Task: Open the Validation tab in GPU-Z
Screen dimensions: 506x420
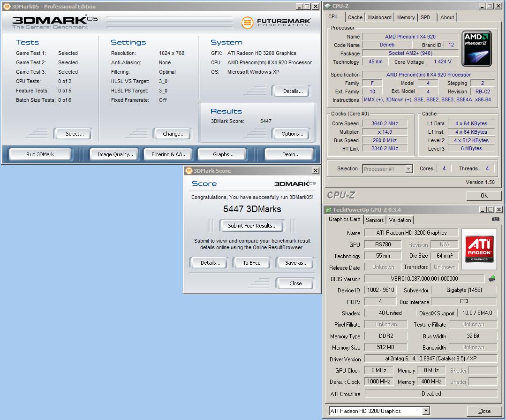Action: tap(400, 220)
